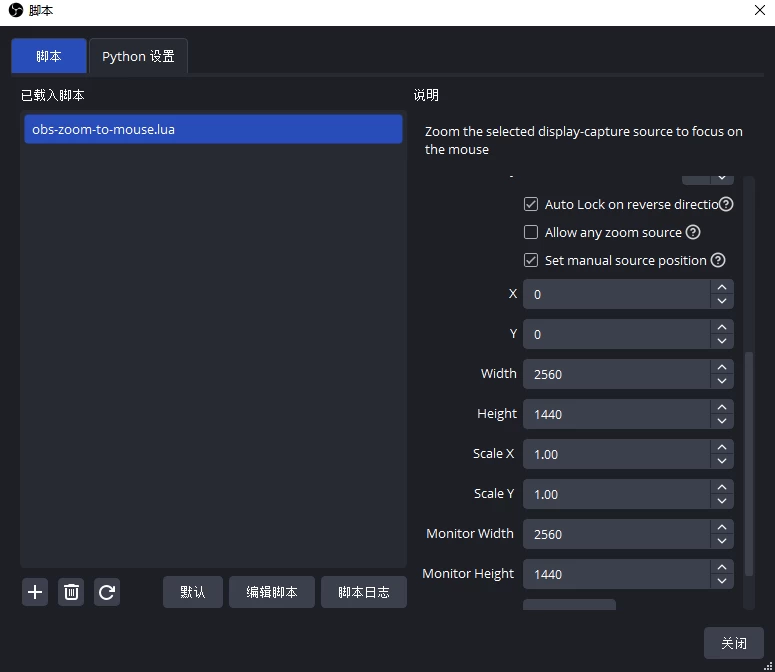Click the OBS logo in title bar
The width and height of the screenshot is (775, 672).
click(x=15, y=11)
